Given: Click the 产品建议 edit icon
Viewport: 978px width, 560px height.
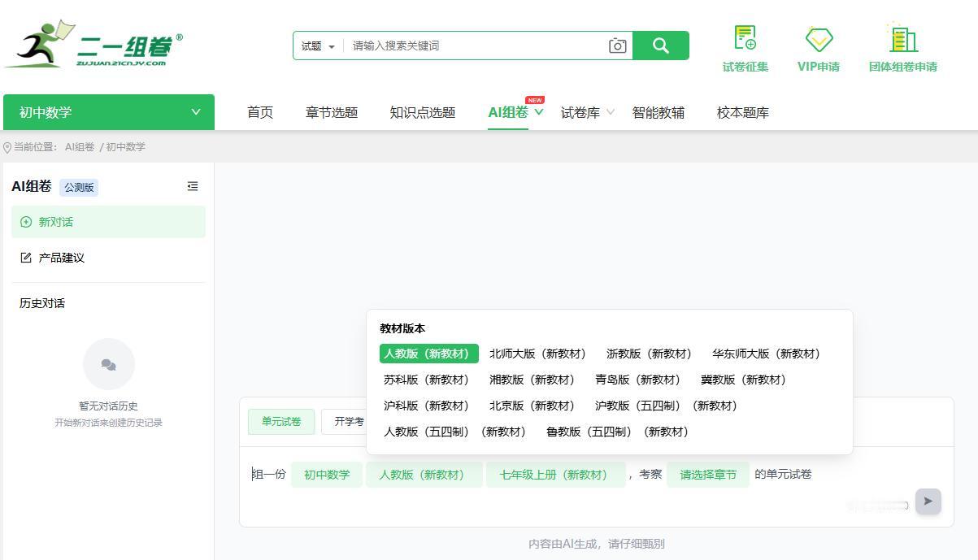Looking at the screenshot, I should 26,258.
